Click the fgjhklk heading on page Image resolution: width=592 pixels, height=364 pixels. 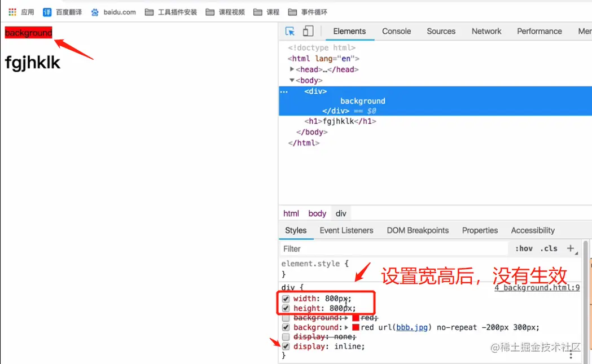[x=33, y=63]
